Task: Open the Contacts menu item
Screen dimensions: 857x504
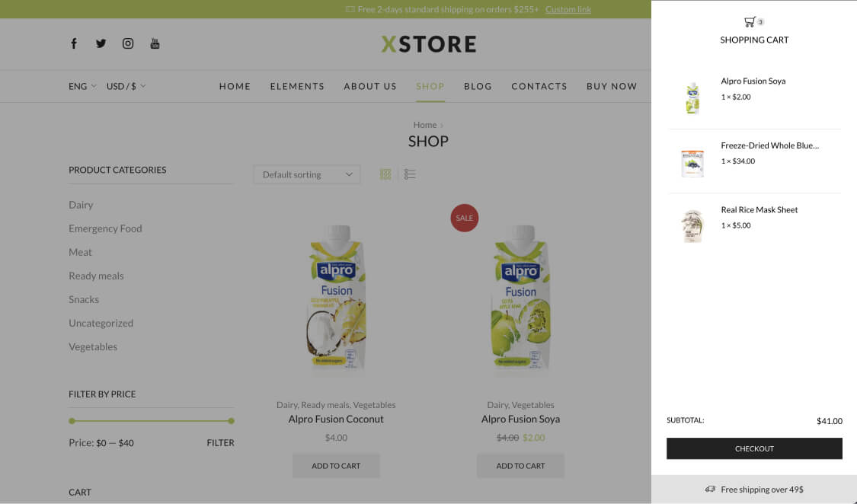Action: [539, 86]
